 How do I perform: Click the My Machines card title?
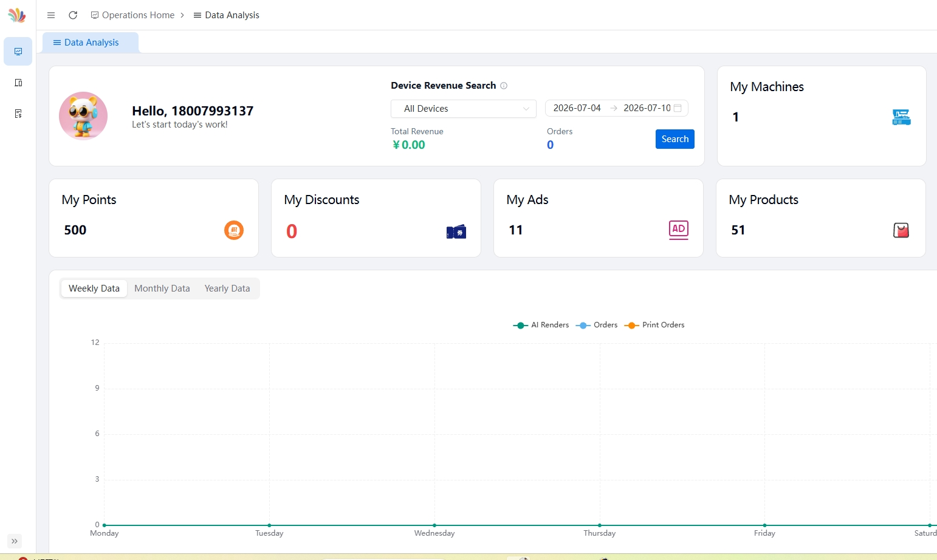tap(767, 87)
